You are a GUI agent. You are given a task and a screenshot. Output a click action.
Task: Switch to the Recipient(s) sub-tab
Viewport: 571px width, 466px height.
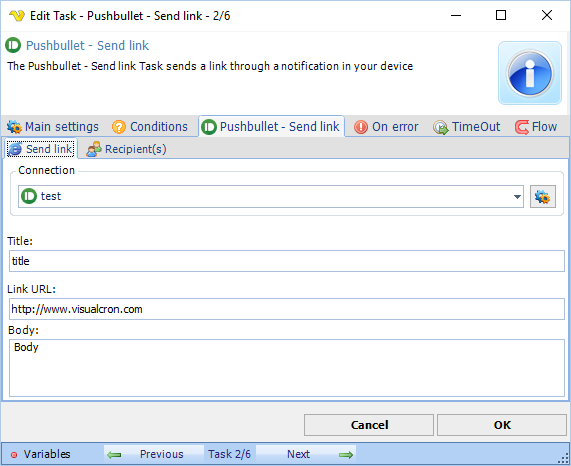pyautogui.click(x=126, y=149)
